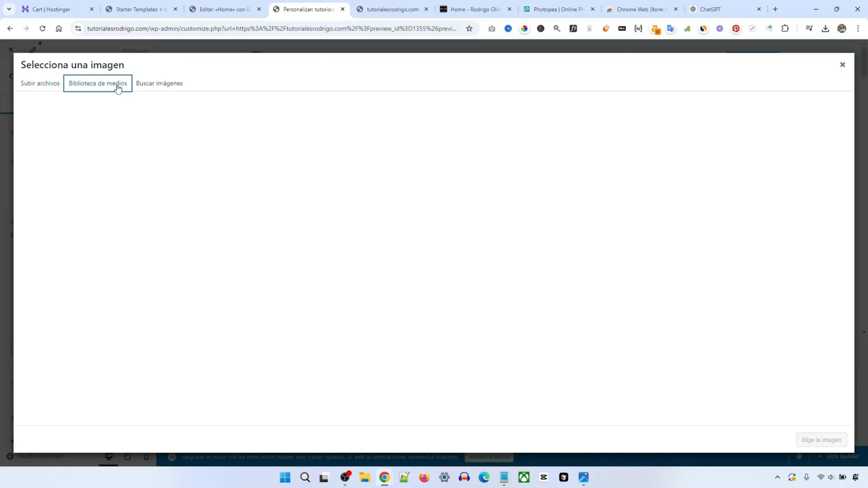The height and width of the screenshot is (488, 868).
Task: Open the extensions puzzle piece menu
Action: coord(785,29)
